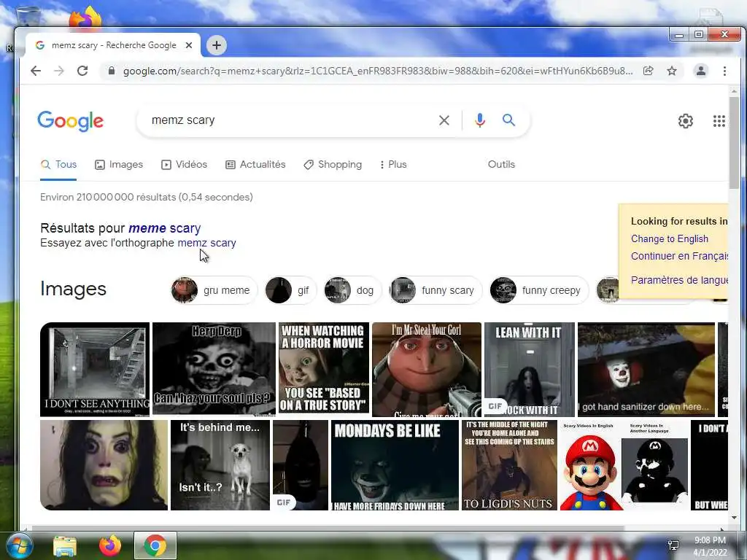Open Google settings gear icon

[686, 121]
